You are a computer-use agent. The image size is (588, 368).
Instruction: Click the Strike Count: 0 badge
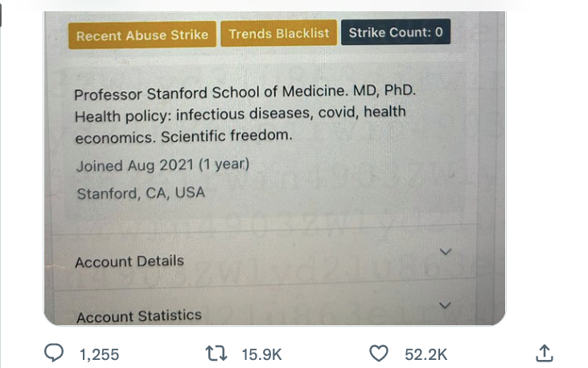coord(396,32)
